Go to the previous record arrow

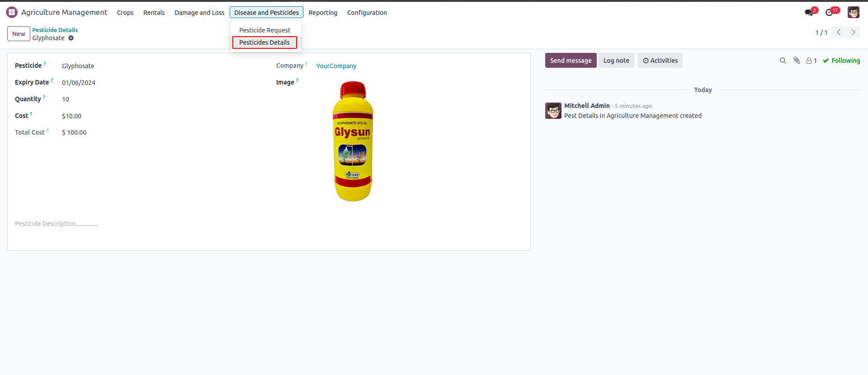point(839,32)
